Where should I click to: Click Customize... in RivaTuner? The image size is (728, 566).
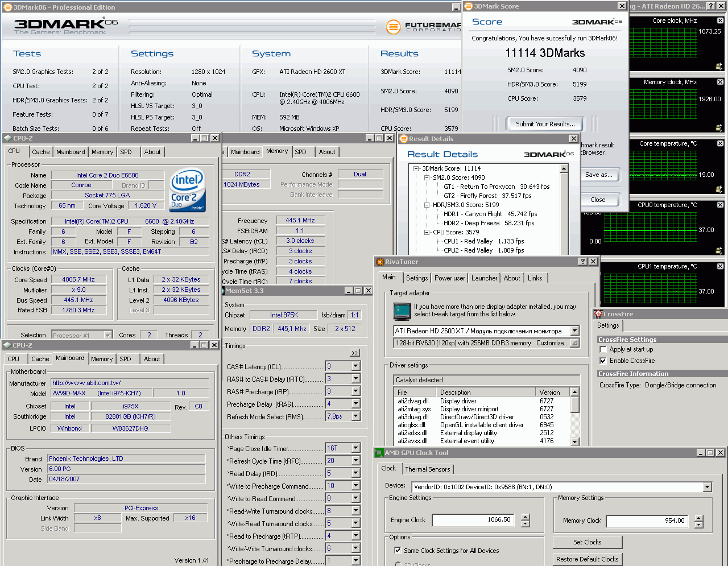tap(552, 343)
